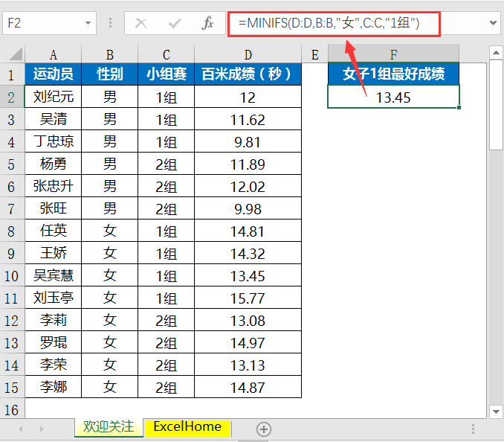Click score cell 11.89
Viewport: 504px width, 442px height.
coord(248,164)
